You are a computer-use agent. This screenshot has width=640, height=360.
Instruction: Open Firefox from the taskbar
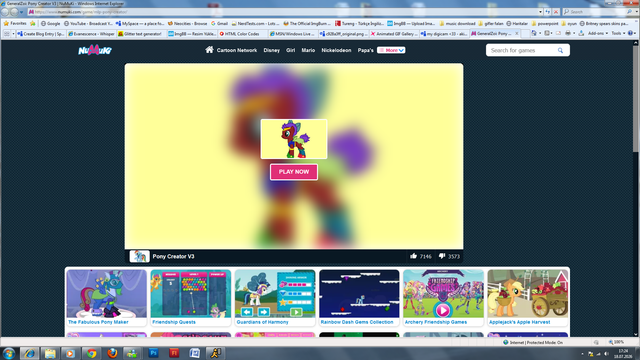[112, 353]
